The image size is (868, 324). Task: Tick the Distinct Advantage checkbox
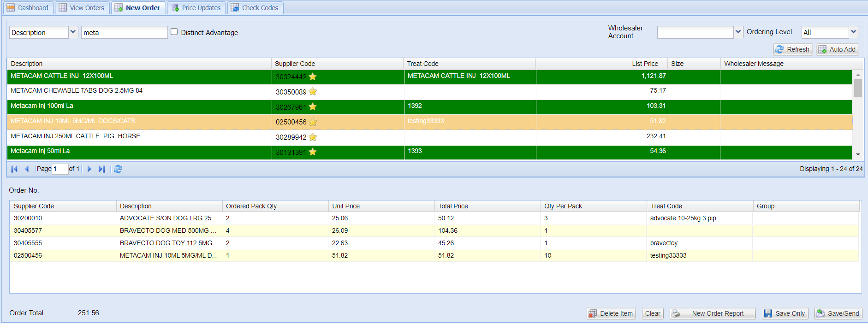point(174,32)
